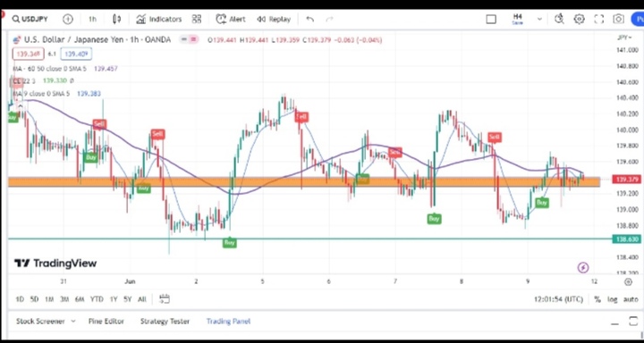Screen dimensions: 644x343
Task: Open the Strategy Tester tab
Action: pyautogui.click(x=165, y=321)
